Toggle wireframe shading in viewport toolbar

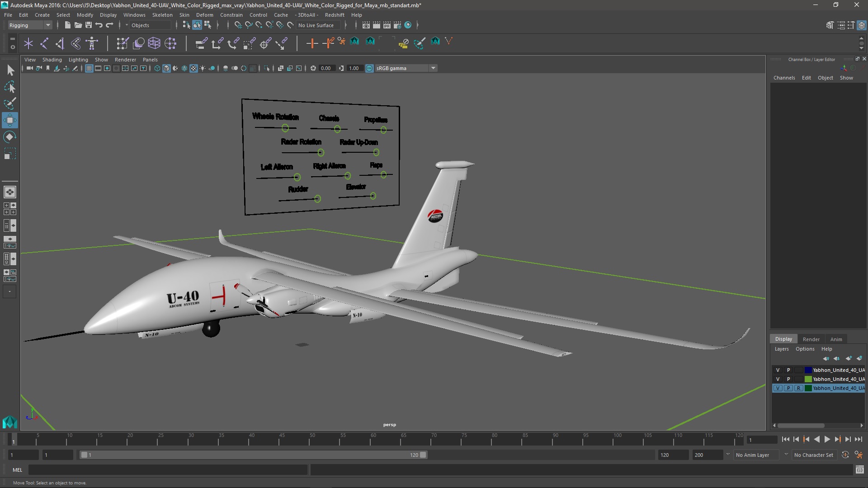coord(157,68)
